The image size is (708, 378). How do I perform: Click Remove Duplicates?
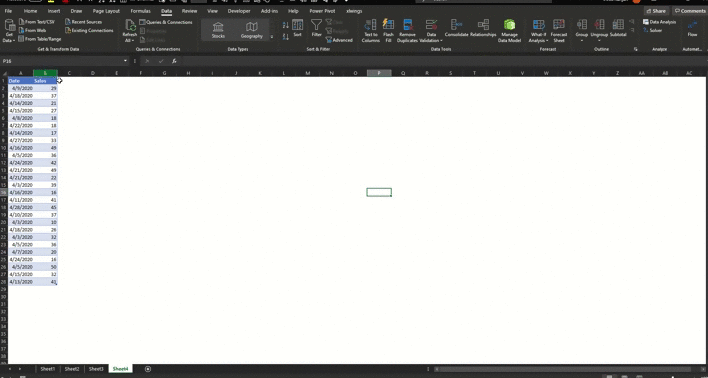408,31
